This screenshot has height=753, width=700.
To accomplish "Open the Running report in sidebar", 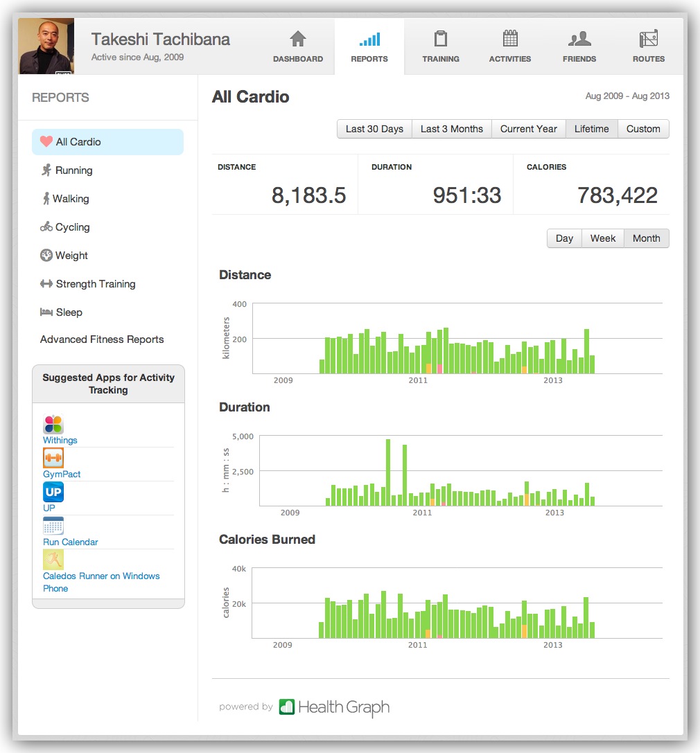I will (73, 170).
